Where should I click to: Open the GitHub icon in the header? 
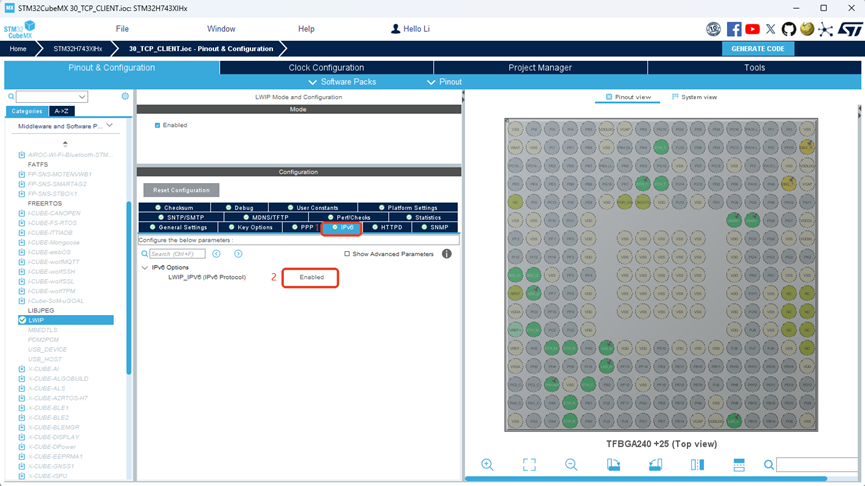click(789, 29)
